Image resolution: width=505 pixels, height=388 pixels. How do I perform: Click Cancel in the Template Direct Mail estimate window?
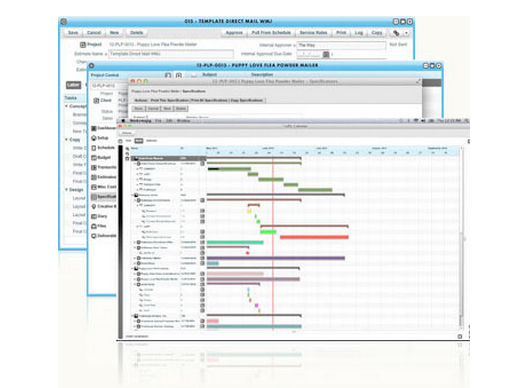[x=94, y=33]
